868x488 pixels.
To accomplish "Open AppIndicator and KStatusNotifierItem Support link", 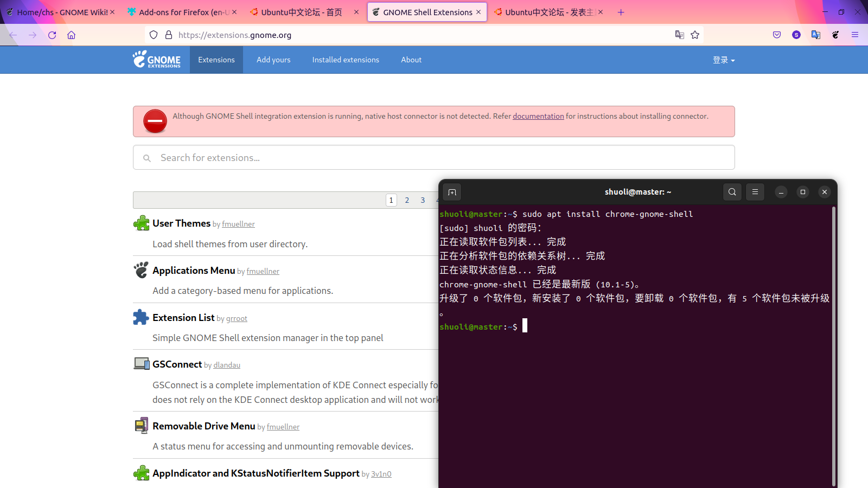I will point(256,473).
